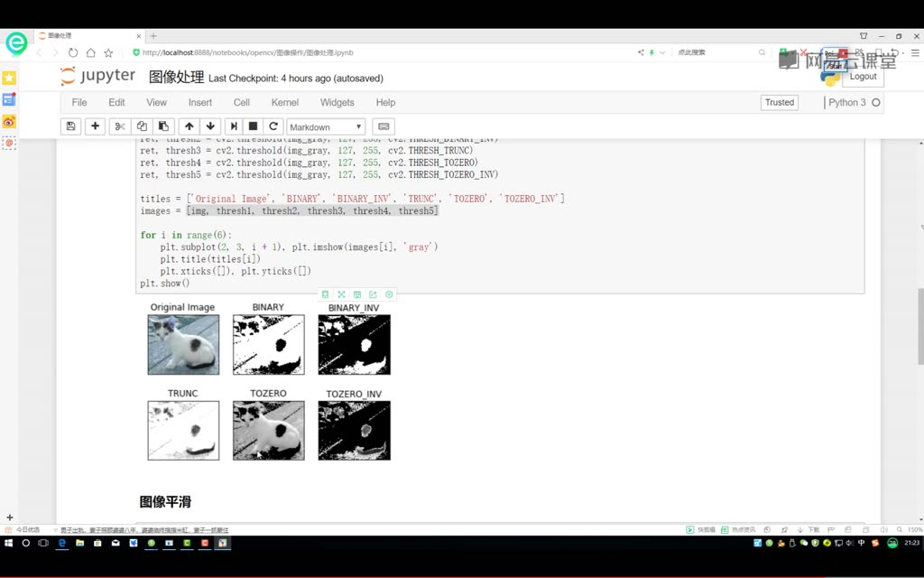This screenshot has width=924, height=578.
Task: Click the first floating icon above BINARY_INV
Action: coord(325,294)
